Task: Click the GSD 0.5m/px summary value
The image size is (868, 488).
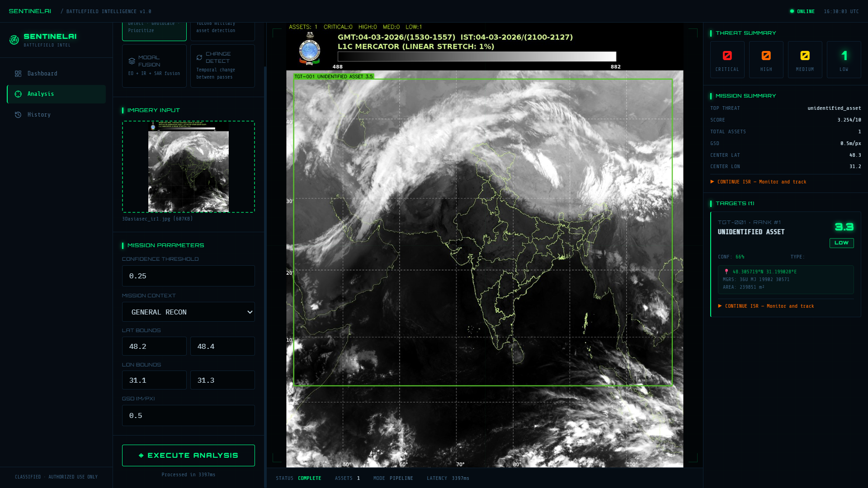Action: pos(850,143)
